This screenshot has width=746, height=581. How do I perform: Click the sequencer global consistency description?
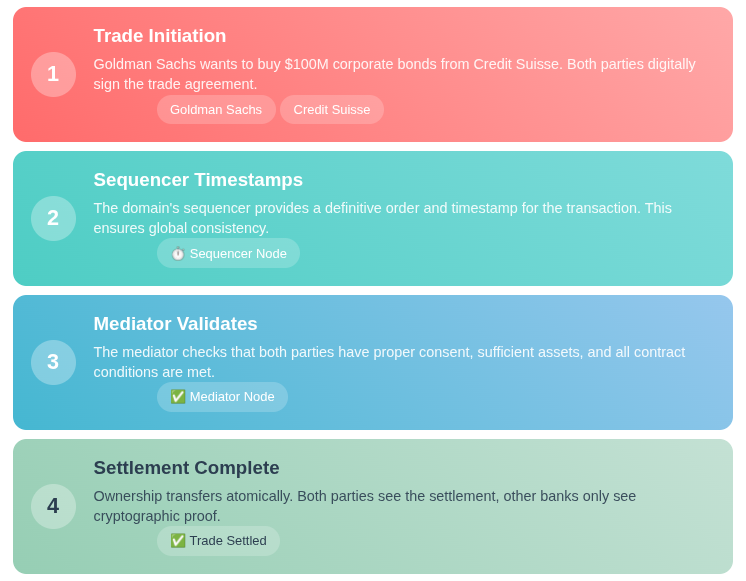(x=383, y=218)
